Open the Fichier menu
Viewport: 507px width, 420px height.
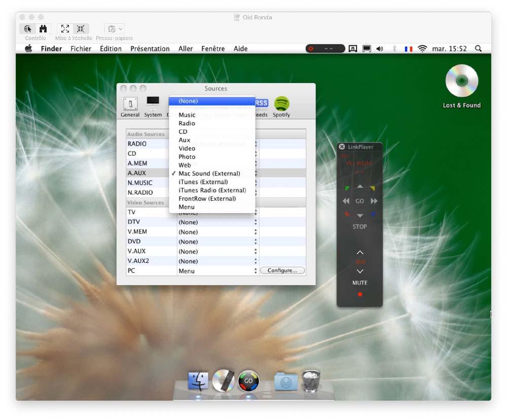[81, 49]
